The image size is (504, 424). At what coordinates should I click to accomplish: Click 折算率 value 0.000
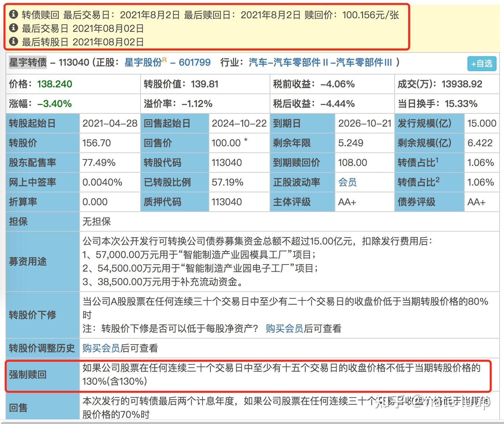pos(95,202)
